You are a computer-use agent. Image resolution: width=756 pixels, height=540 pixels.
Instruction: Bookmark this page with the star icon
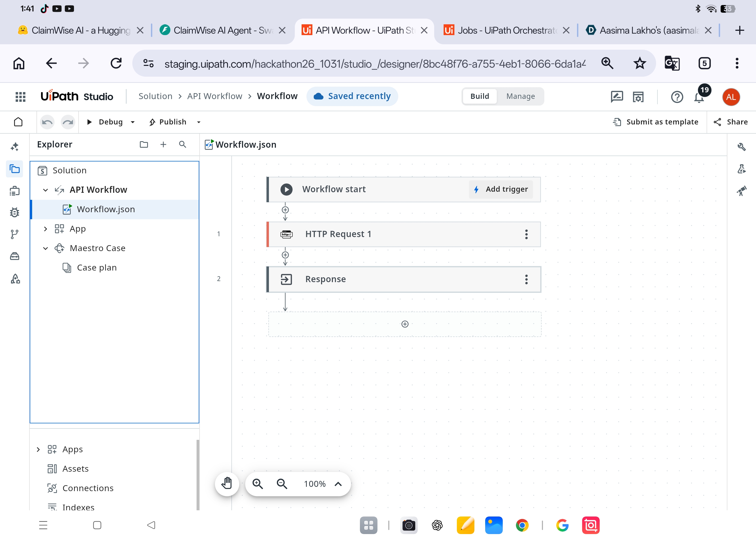pos(639,63)
